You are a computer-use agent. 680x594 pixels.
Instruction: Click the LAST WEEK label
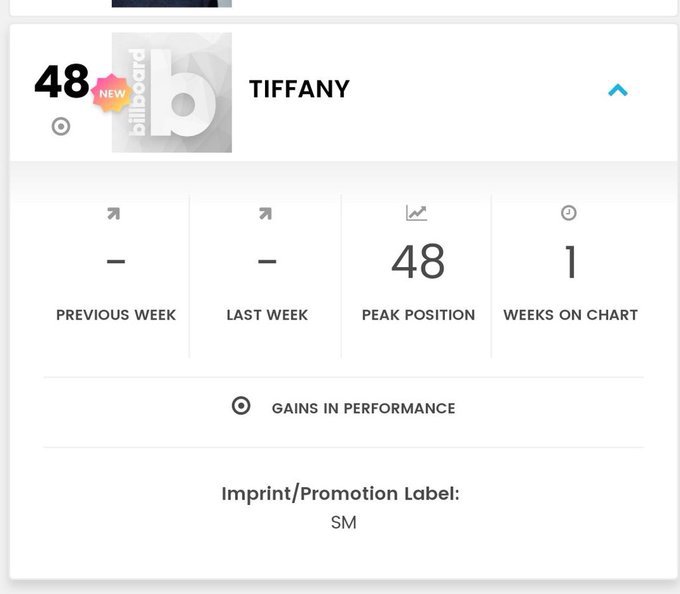[x=267, y=315]
